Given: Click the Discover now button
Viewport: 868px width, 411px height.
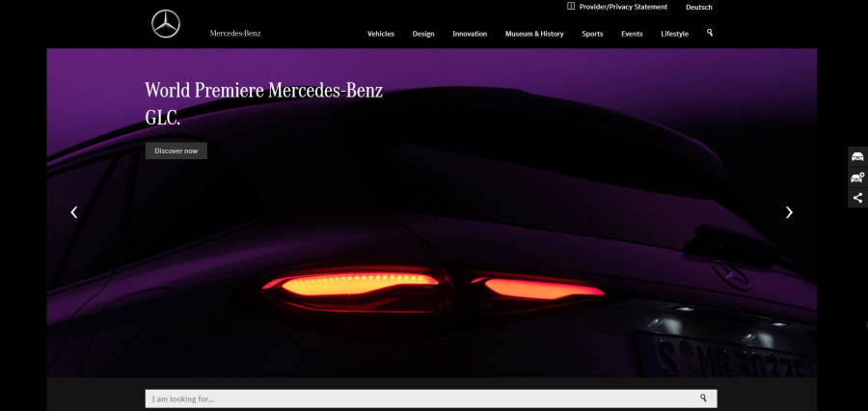Looking at the screenshot, I should 176,151.
